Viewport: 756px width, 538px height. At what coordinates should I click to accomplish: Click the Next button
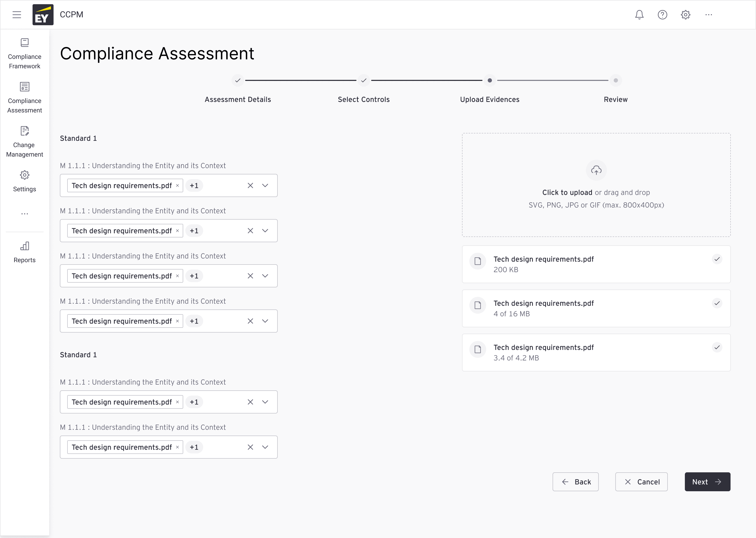point(707,482)
